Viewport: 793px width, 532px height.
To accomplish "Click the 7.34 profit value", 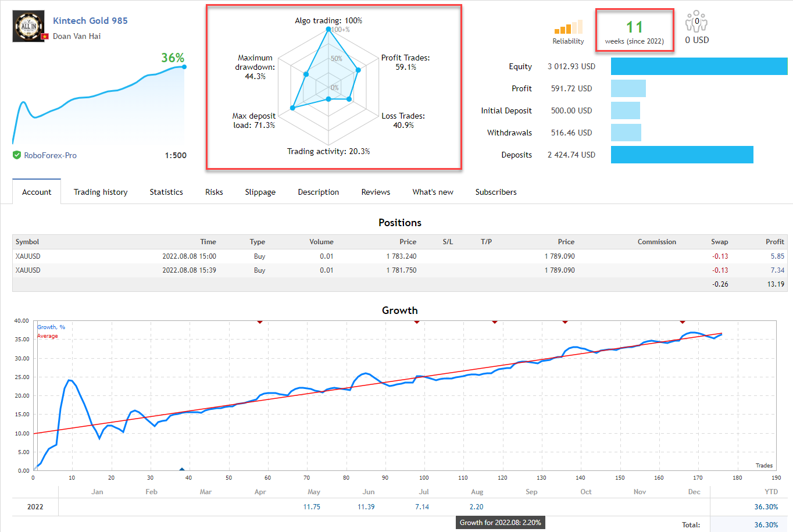I will click(777, 270).
